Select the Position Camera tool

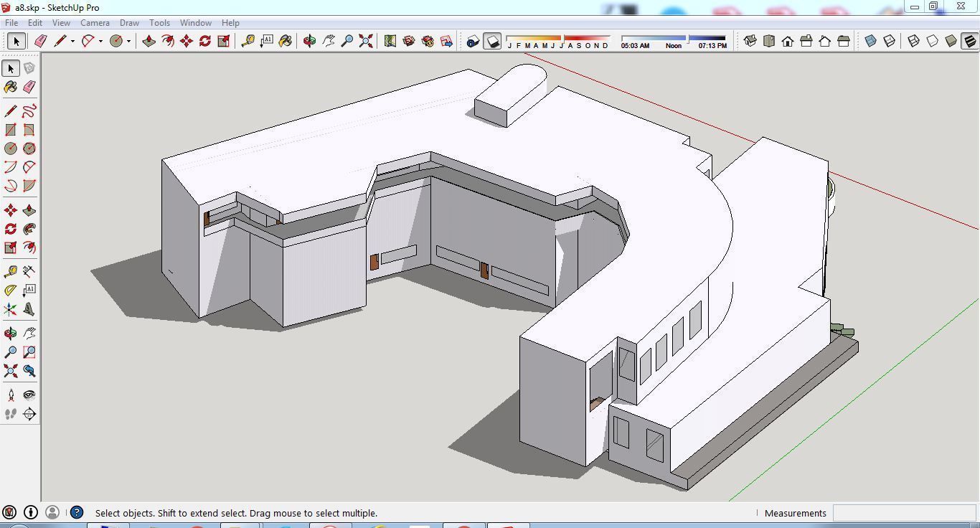click(x=11, y=395)
